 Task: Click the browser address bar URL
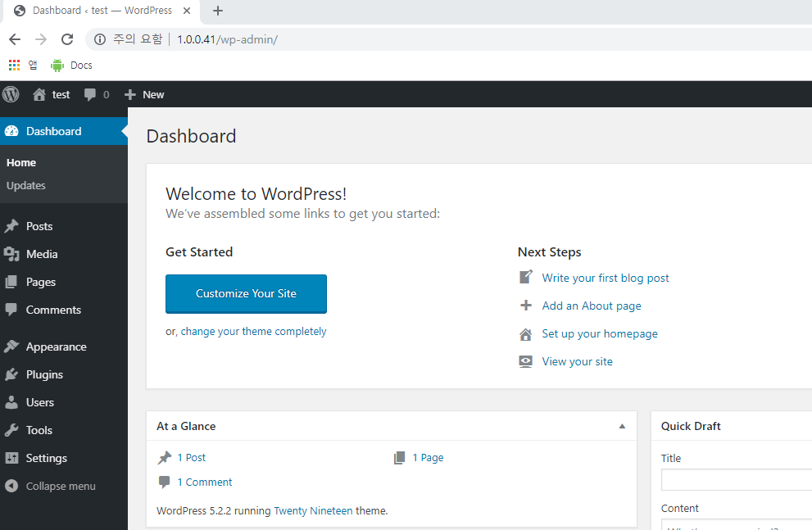click(227, 39)
